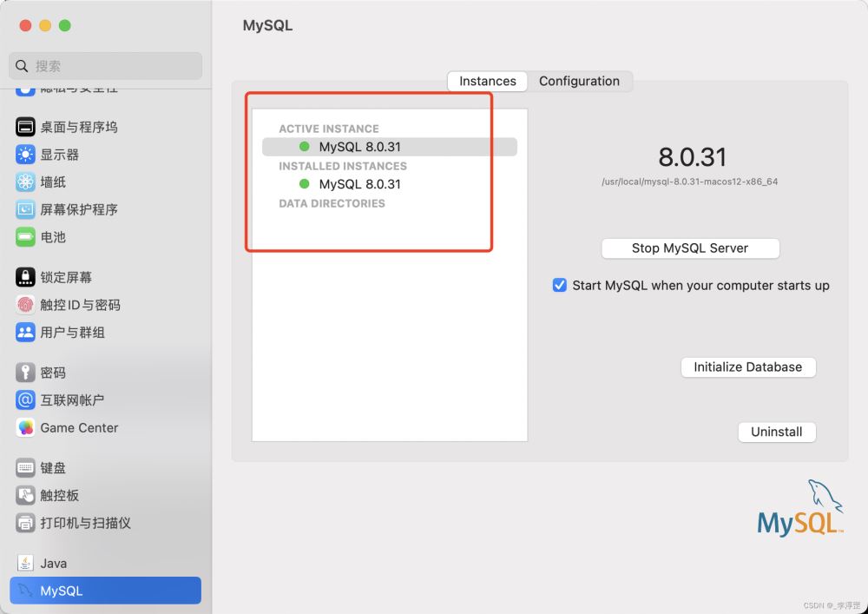Click install path /usr/local/mysql-8.0.31-macos12-x86_64

(690, 182)
